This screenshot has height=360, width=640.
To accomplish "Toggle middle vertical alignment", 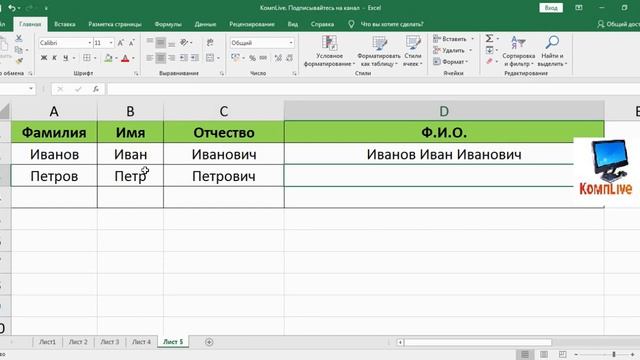I will pos(161,42).
